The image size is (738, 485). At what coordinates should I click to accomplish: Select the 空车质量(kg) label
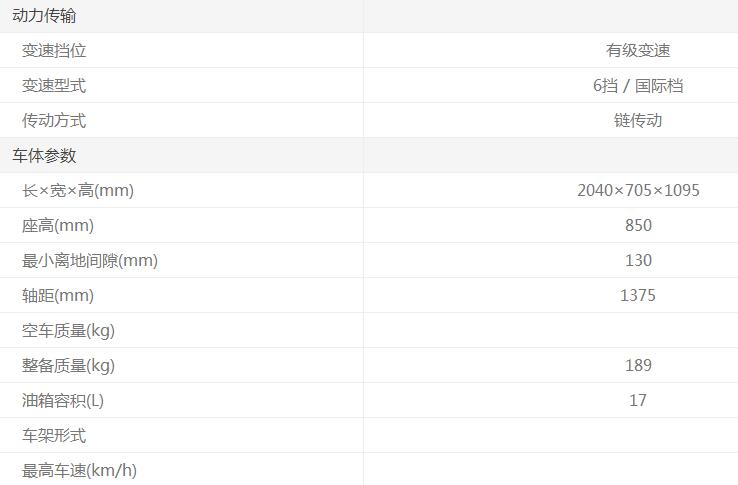[x=69, y=331]
